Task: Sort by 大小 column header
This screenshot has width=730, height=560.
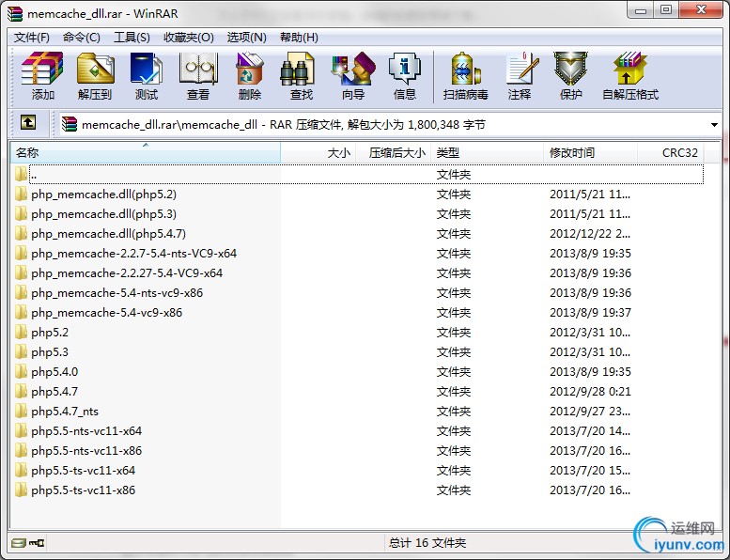Action: coord(318,153)
